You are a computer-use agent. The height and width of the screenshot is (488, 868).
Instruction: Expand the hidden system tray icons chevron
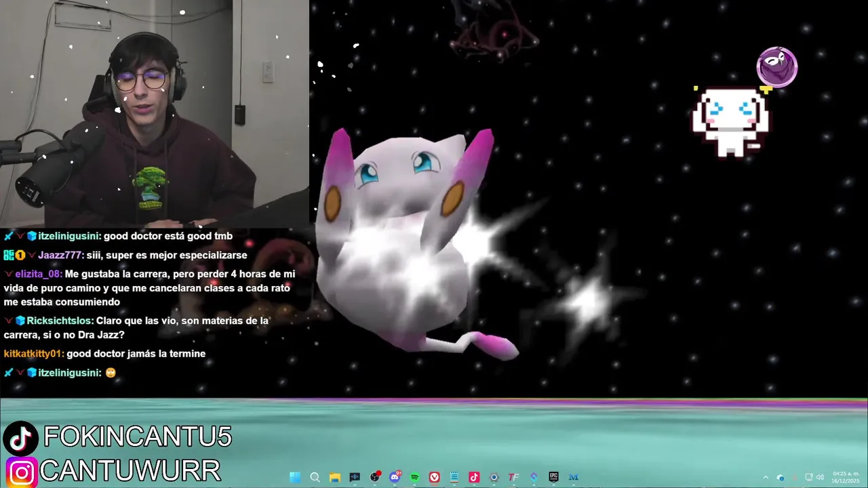click(x=766, y=477)
